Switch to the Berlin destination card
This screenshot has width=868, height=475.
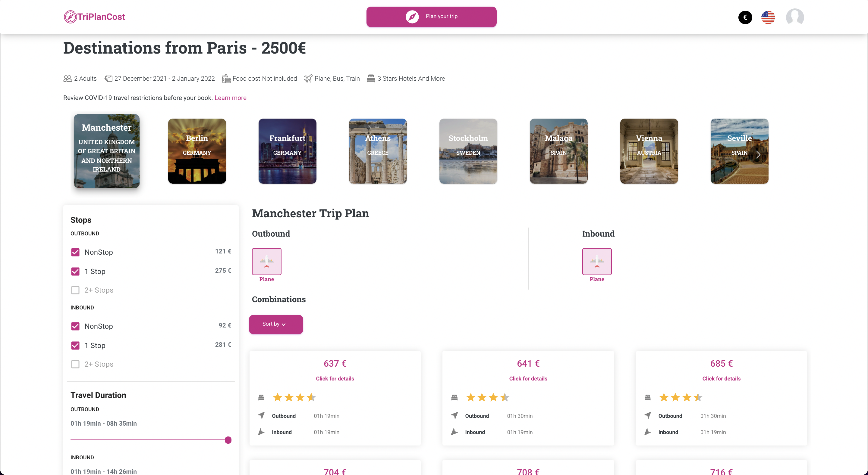(197, 151)
